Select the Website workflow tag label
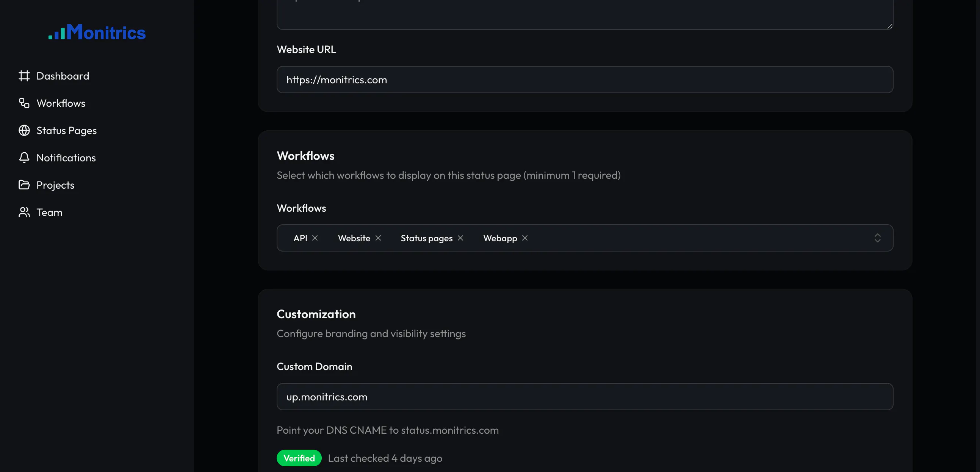This screenshot has width=980, height=472. point(354,238)
